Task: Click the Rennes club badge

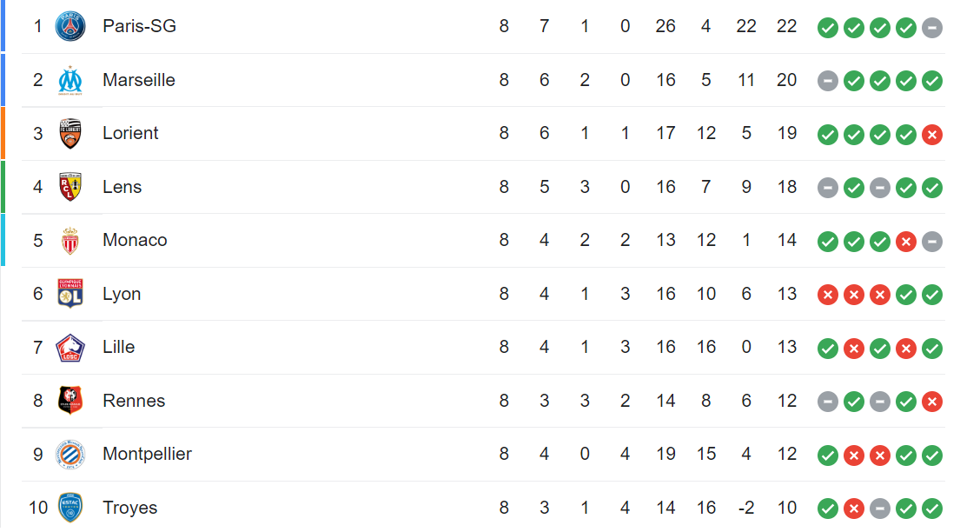Action: [x=70, y=401]
